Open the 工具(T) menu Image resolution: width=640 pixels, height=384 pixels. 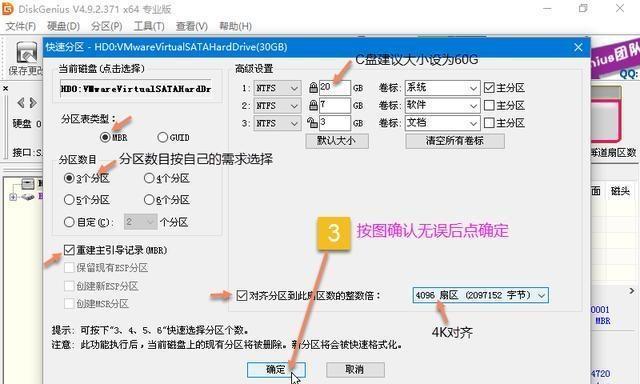(x=149, y=26)
